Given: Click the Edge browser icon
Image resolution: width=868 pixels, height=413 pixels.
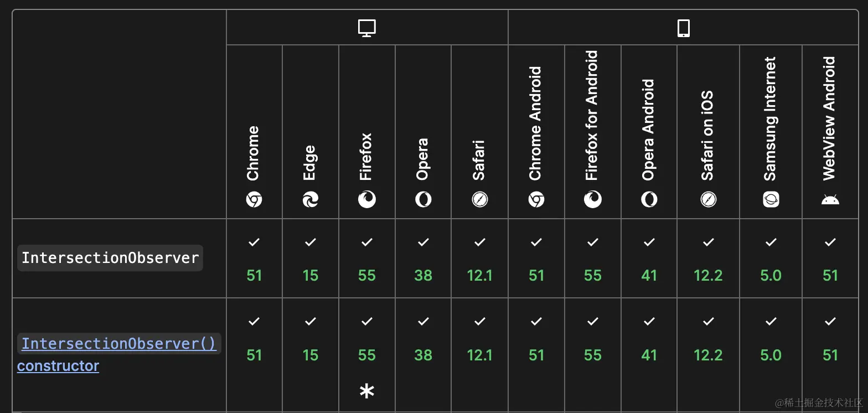Looking at the screenshot, I should pyautogui.click(x=311, y=199).
